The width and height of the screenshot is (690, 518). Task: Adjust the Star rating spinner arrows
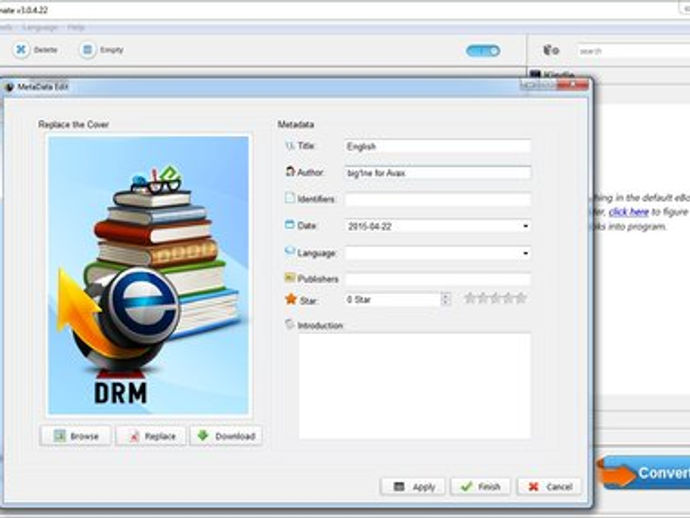coord(445,299)
